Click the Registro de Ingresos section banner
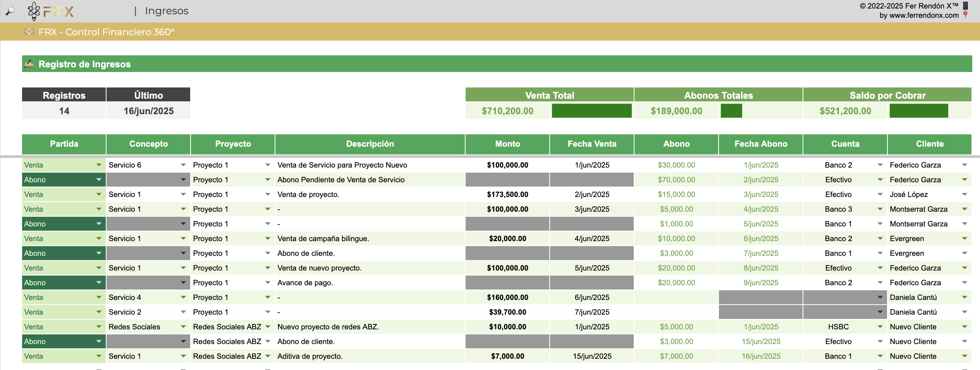This screenshot has width=980, height=370. pos(497,64)
